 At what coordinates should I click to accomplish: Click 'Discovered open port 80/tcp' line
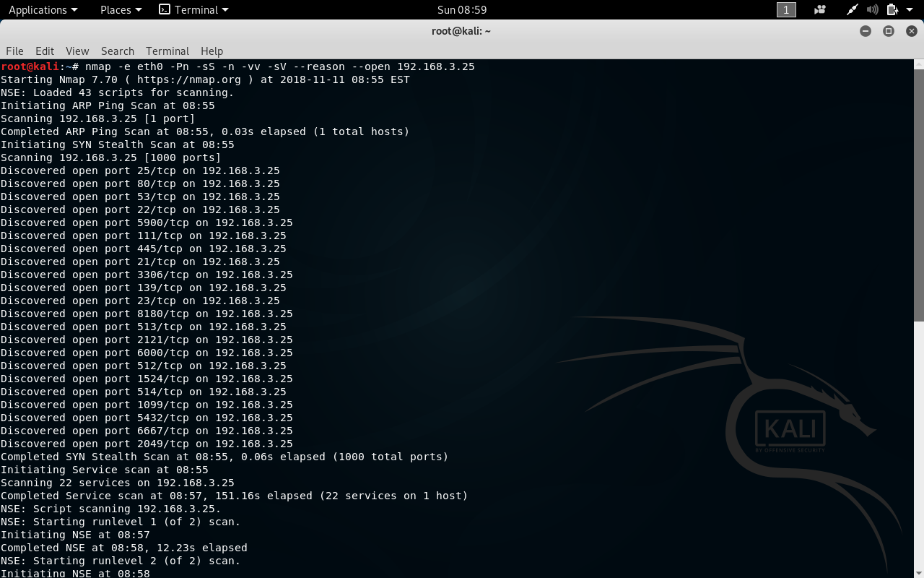[x=140, y=184]
